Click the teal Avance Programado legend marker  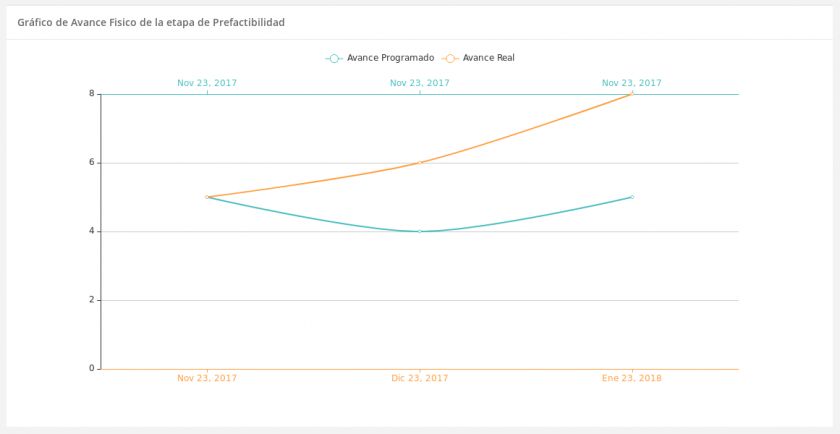coord(334,58)
